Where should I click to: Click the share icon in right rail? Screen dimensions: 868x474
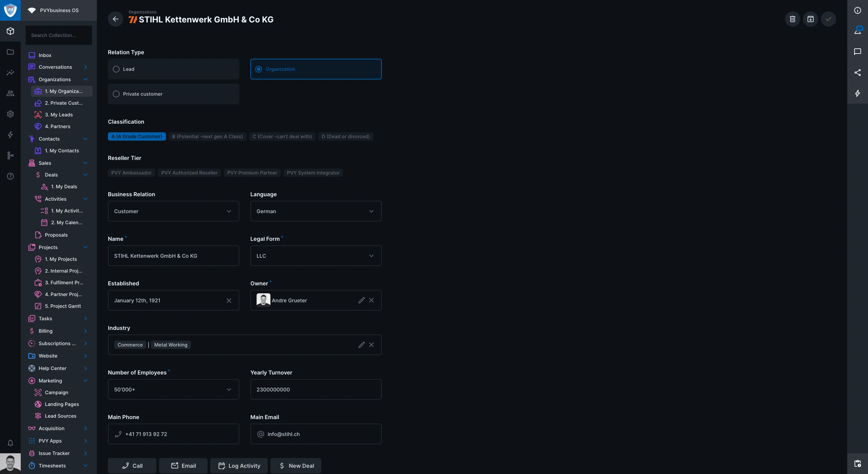(x=858, y=73)
